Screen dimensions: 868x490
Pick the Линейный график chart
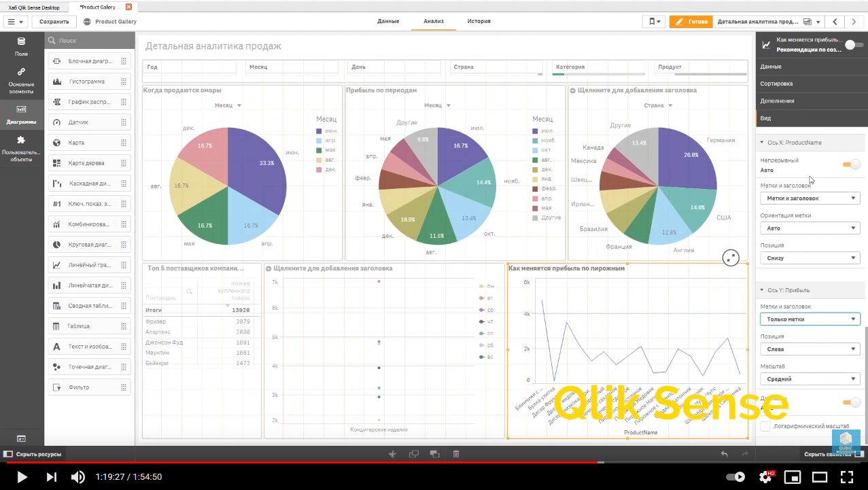point(88,265)
